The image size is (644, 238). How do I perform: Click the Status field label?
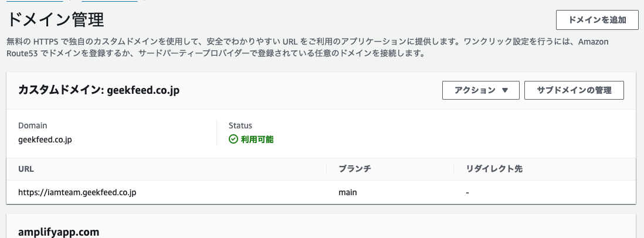(240, 125)
